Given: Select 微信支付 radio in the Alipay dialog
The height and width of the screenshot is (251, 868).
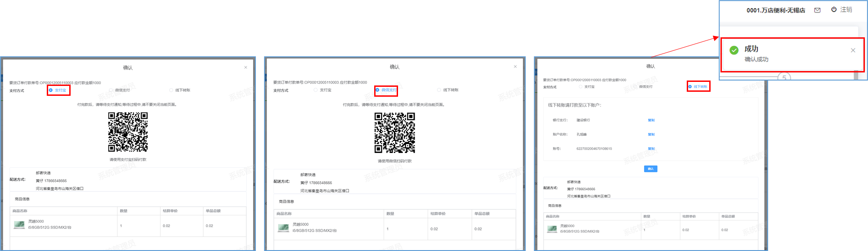Looking at the screenshot, I should 111,90.
